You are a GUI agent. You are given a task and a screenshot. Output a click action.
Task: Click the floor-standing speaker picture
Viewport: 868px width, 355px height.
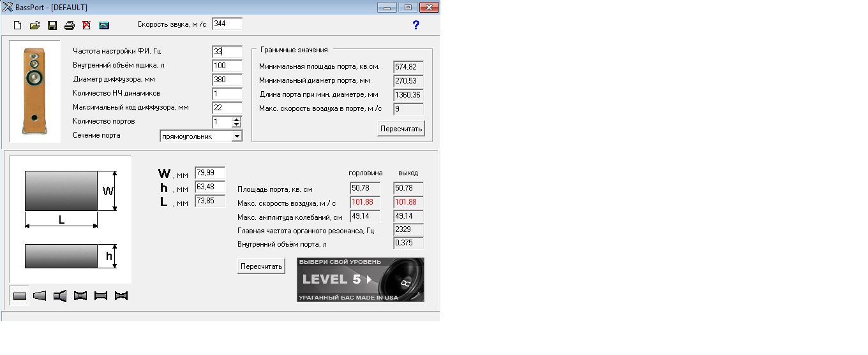[34, 91]
